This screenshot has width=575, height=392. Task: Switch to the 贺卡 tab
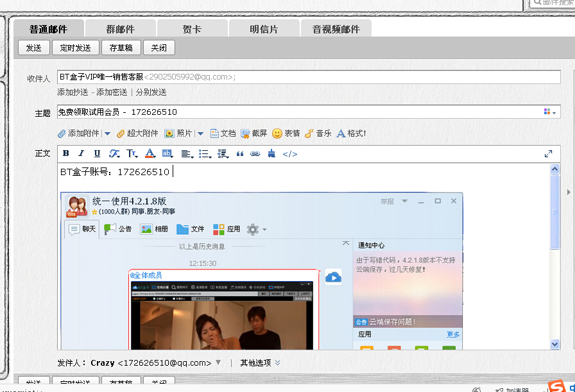(192, 29)
